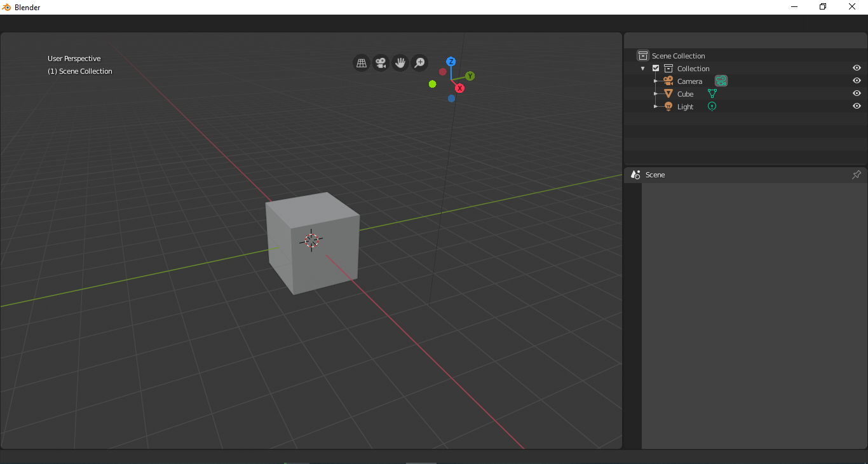Toggle the pin icon in the Scene panel
868x464 pixels.
tap(857, 174)
